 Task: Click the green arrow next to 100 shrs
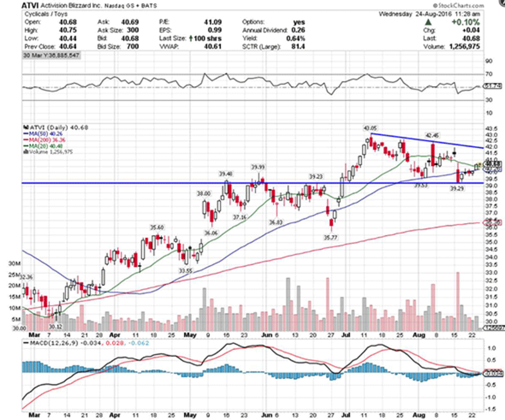[191, 38]
